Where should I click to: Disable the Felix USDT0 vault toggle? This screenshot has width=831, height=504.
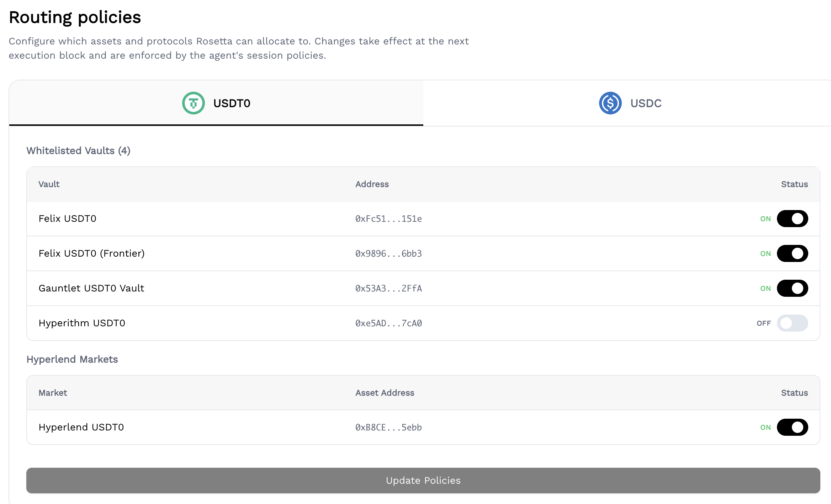(792, 219)
